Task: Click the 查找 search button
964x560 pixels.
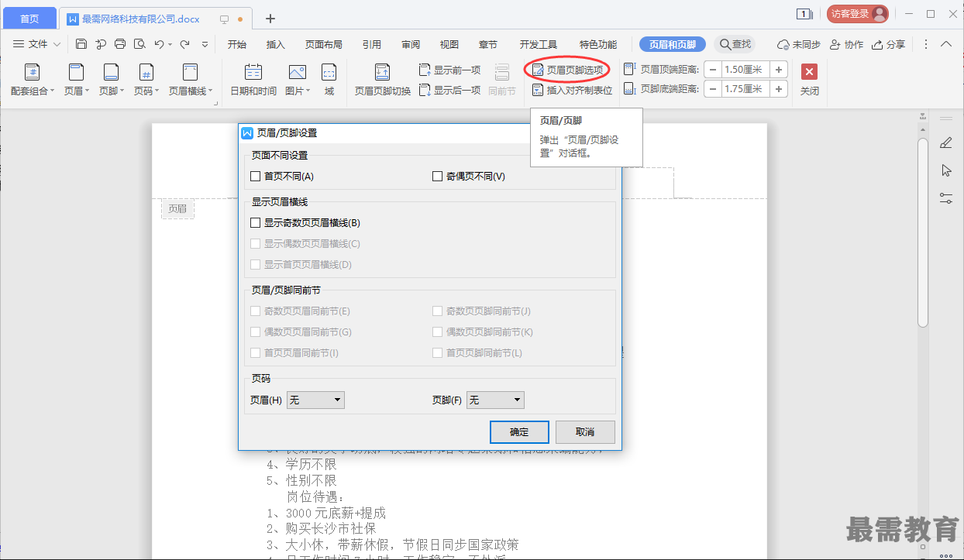Action: (735, 44)
